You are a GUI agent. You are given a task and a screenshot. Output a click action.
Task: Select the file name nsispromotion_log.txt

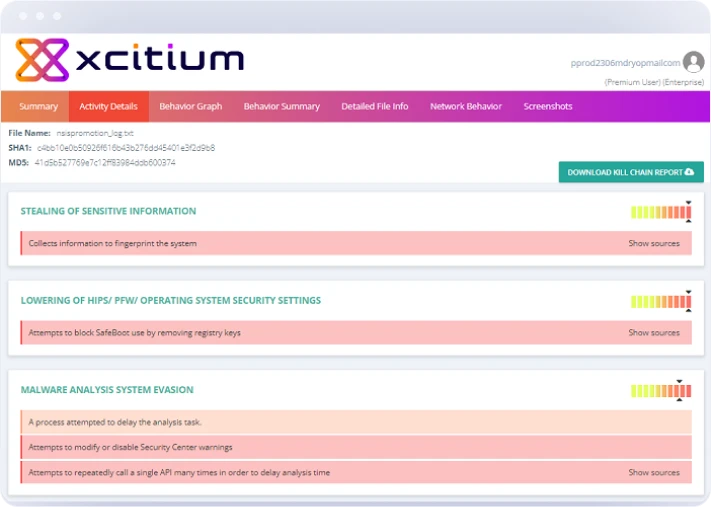pos(95,133)
